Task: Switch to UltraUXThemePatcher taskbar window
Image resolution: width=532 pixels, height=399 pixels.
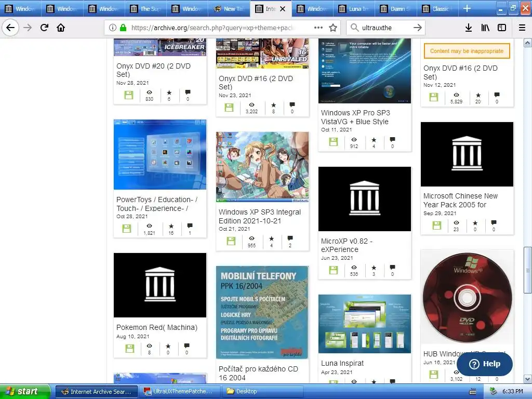Action: point(180,392)
